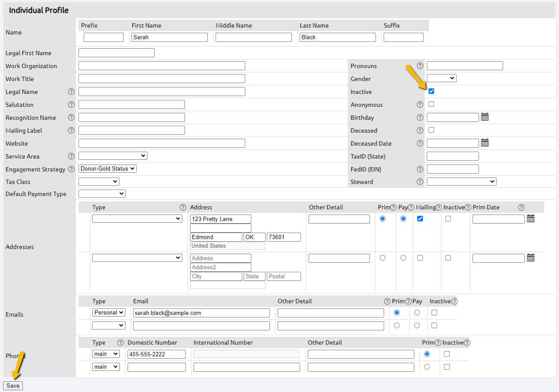This screenshot has width=559, height=392.
Task: Open help for the Service Area field
Action: coord(71,156)
